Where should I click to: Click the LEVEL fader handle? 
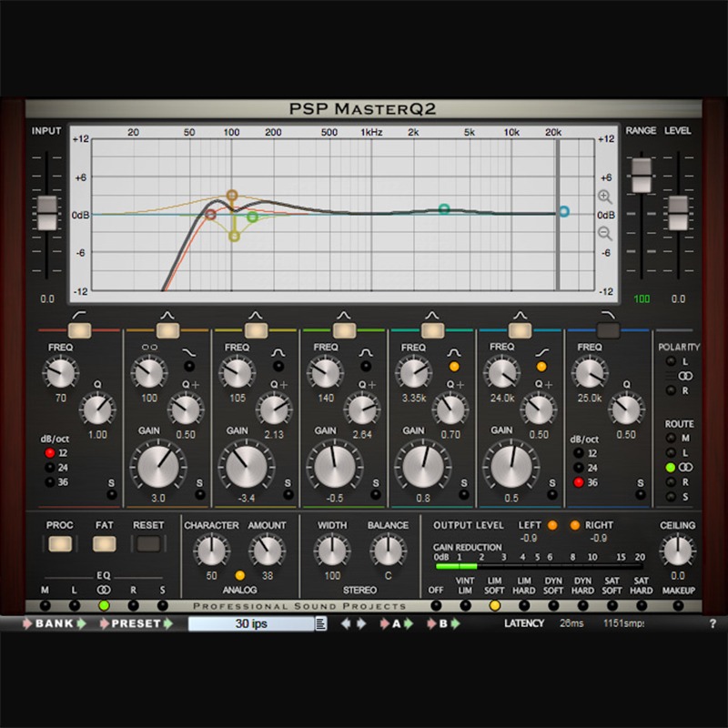coord(678,213)
